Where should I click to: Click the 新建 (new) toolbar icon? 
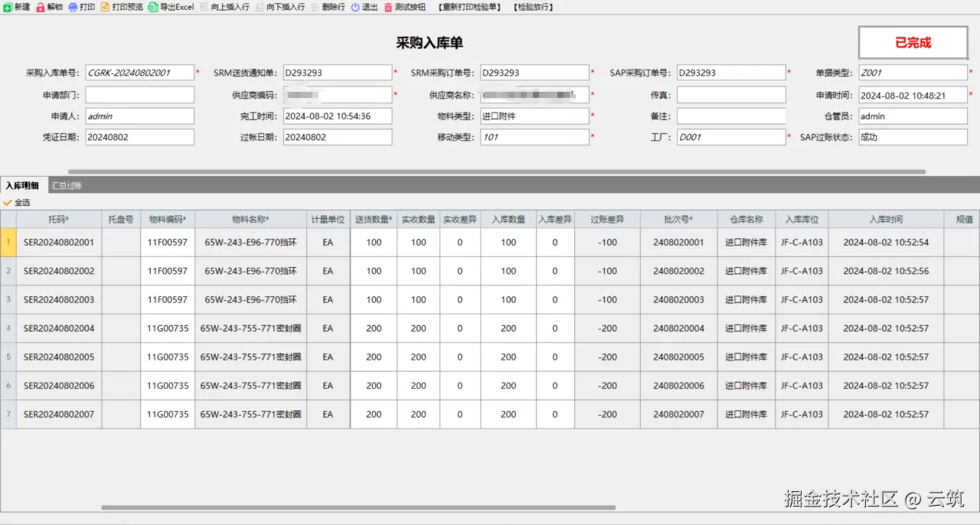[8, 7]
